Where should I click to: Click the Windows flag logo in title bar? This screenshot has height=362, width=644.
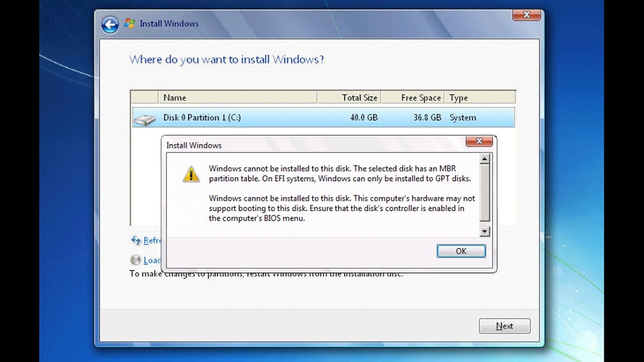point(129,23)
